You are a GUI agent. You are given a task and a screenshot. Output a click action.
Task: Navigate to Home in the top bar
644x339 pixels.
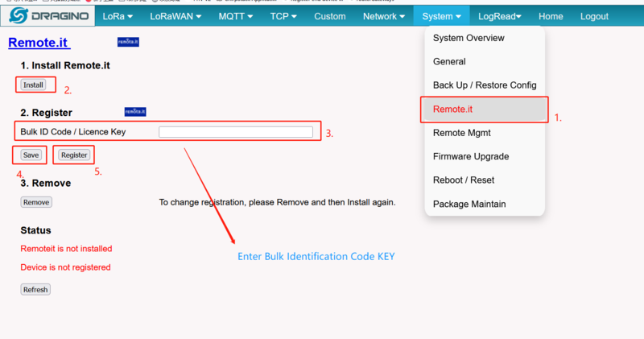(551, 16)
